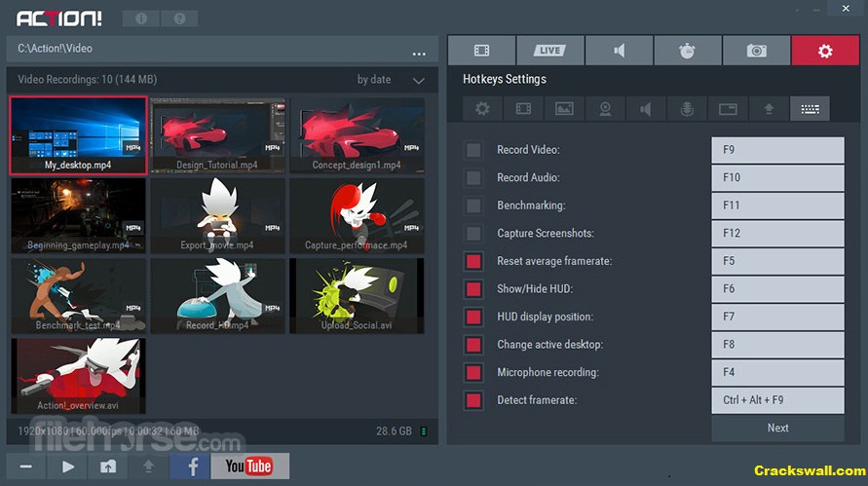Upload the recording to YouTube
Viewport: 868px width, 486px height.
click(249, 467)
